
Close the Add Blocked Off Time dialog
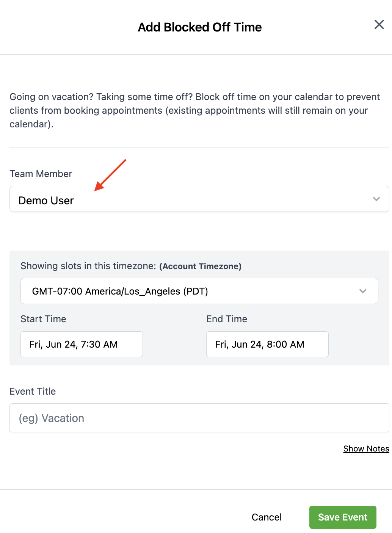(x=379, y=25)
